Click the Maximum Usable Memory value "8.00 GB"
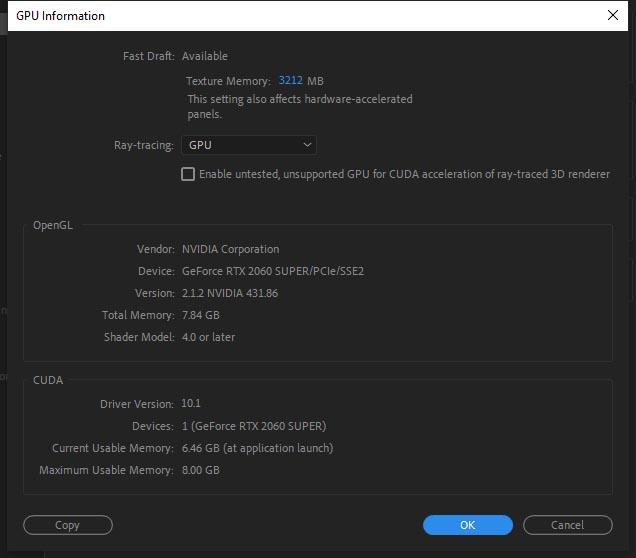The image size is (636, 558). (201, 470)
